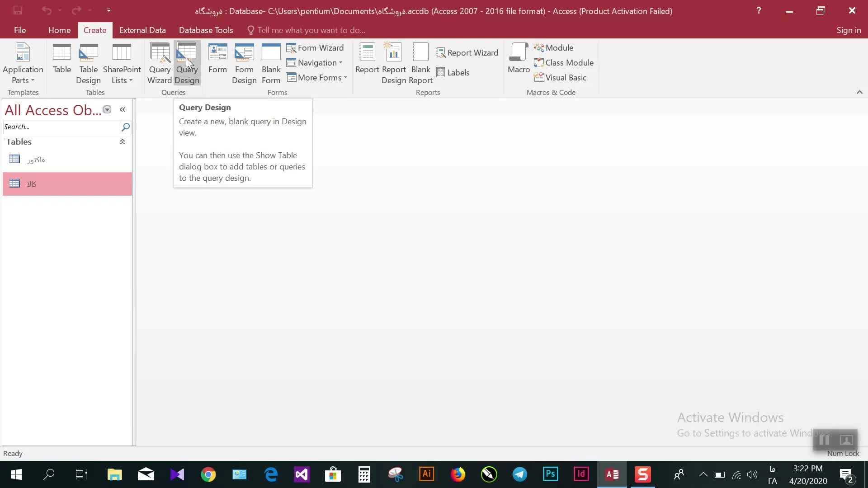Open File Explorer from the taskbar

[115, 474]
